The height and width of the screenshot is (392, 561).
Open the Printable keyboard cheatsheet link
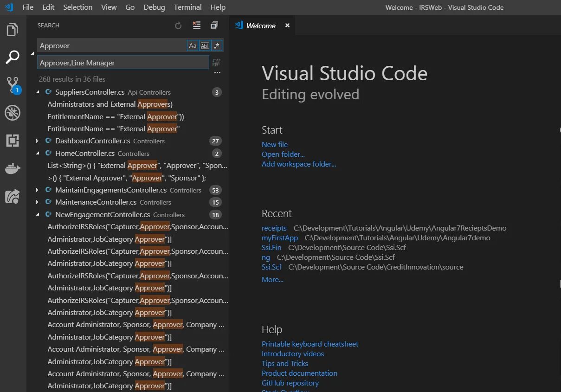click(x=310, y=344)
